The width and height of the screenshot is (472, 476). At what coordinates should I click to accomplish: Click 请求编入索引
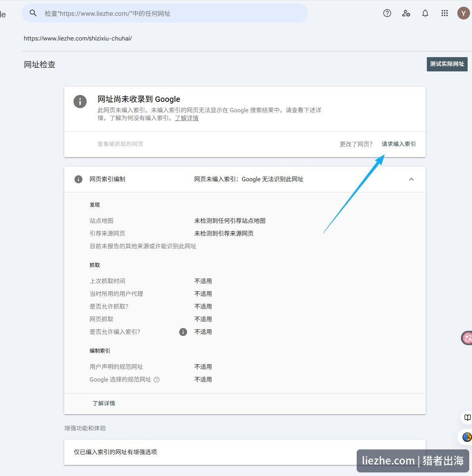(x=399, y=144)
